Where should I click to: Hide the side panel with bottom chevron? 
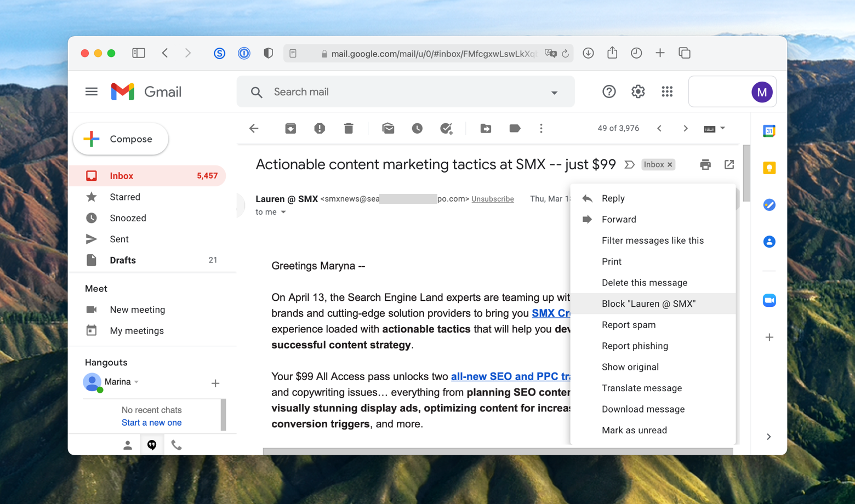pos(768,437)
